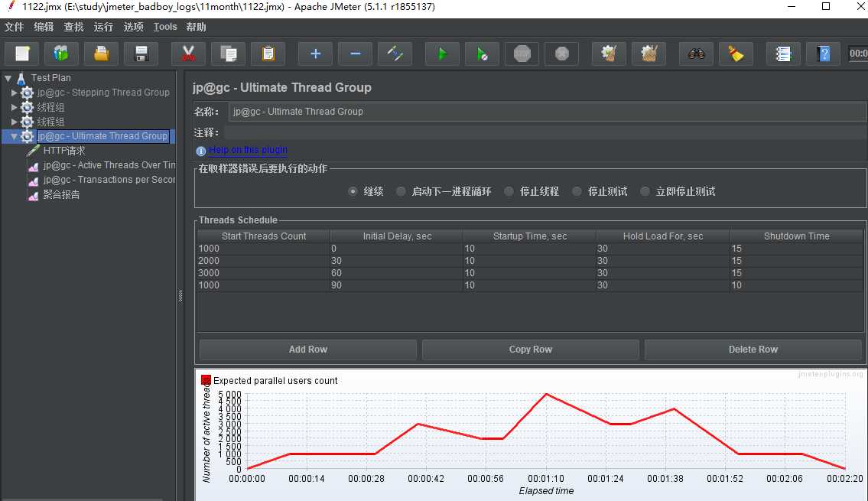The image size is (868, 501).
Task: Open the 运行 menu
Action: coord(103,27)
